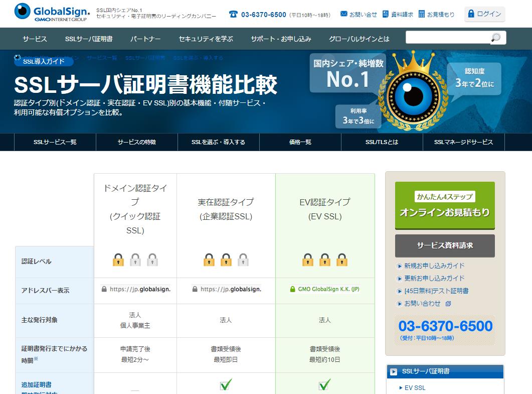The height and width of the screenshot is (394, 532).
Task: Click the 主な発行対象 row label
Action: 39,320
